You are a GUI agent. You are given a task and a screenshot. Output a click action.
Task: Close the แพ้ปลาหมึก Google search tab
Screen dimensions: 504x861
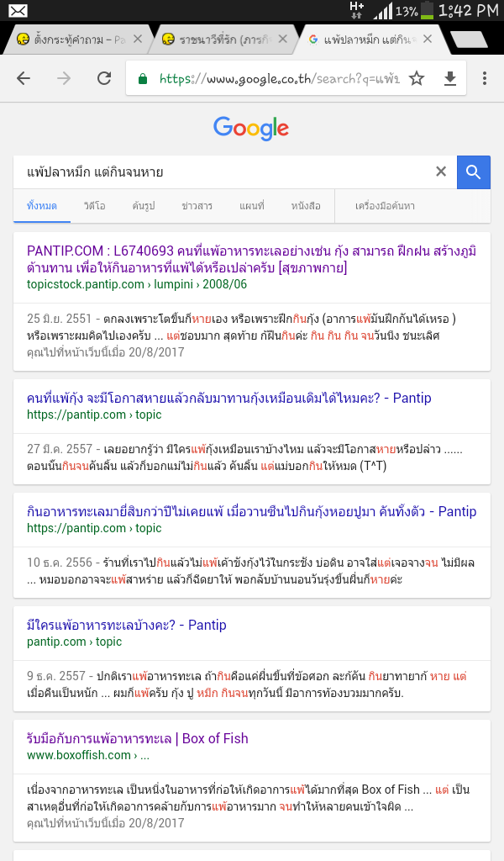point(428,39)
